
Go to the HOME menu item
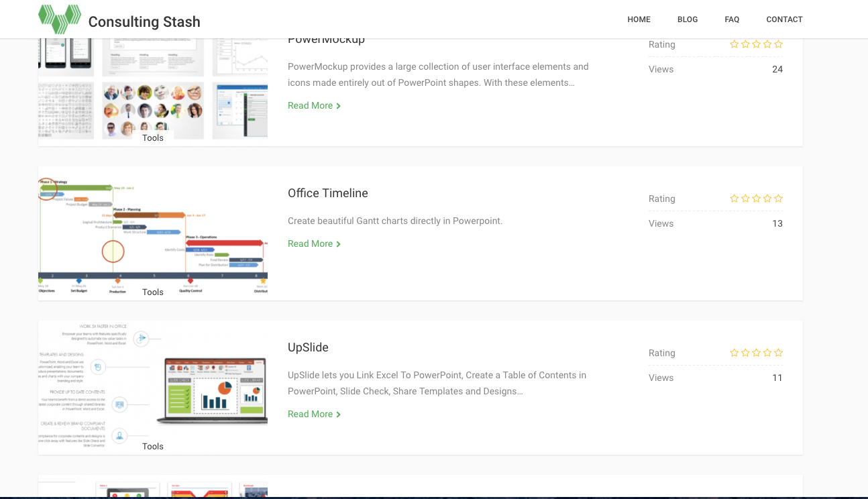[x=639, y=19]
